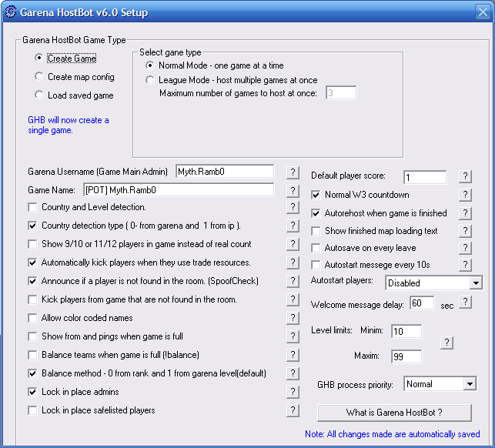Viewport: 495px width, 448px height.
Task: Enable Country and Level detection checkbox
Action: pos(32,207)
